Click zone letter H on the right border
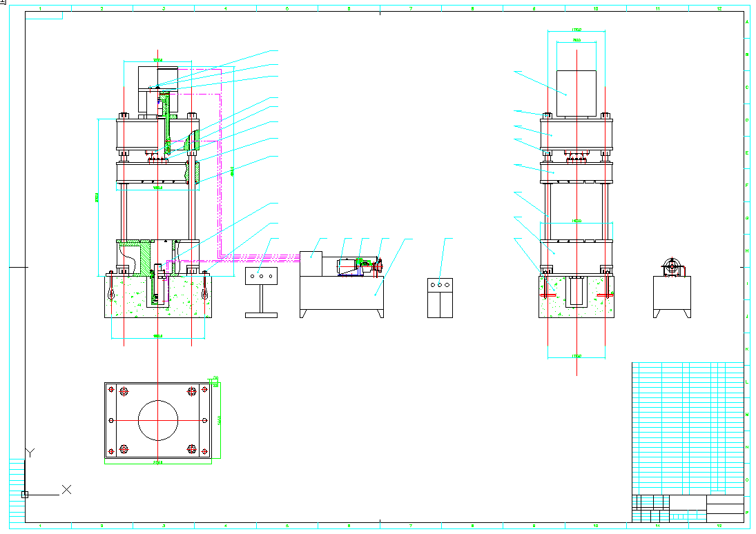The height and width of the screenshot is (534, 756). coord(747,251)
